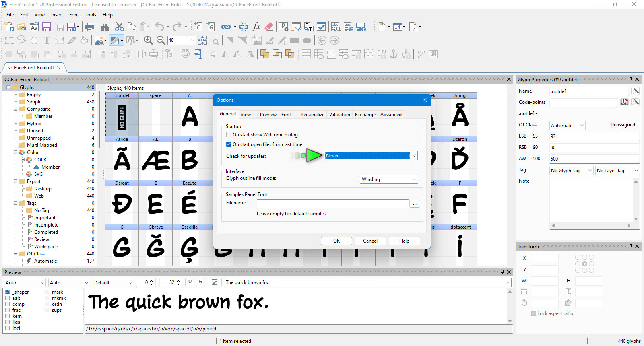
Task: Open the Check for updates dropdown
Action: coord(371,156)
